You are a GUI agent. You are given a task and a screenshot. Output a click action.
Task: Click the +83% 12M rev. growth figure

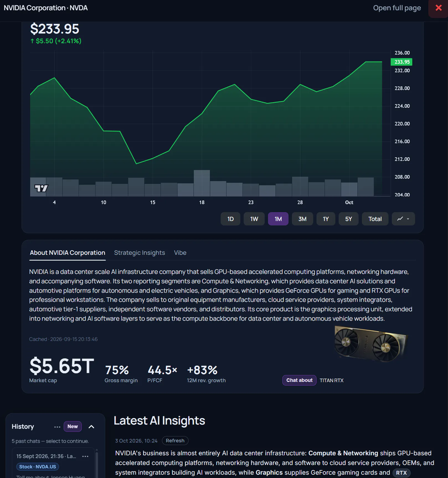tap(202, 370)
